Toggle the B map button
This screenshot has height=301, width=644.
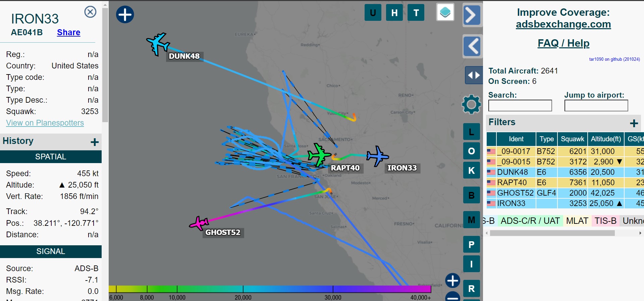click(x=471, y=195)
